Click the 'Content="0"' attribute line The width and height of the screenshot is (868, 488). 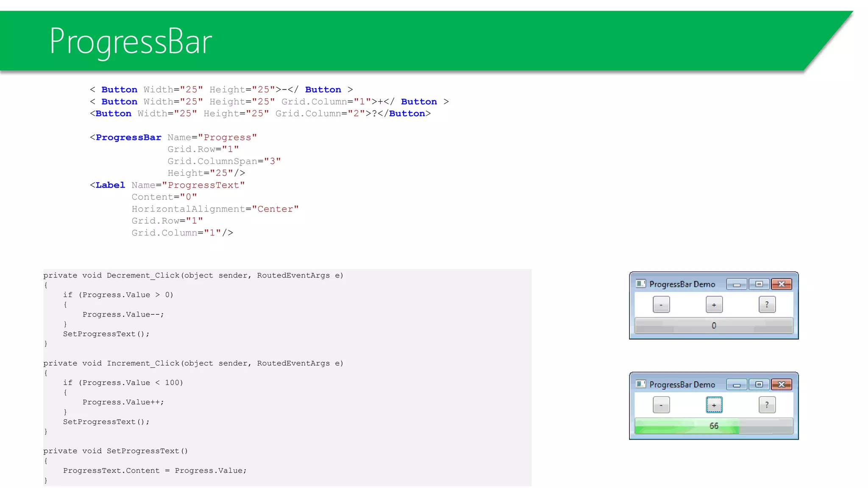(x=164, y=197)
